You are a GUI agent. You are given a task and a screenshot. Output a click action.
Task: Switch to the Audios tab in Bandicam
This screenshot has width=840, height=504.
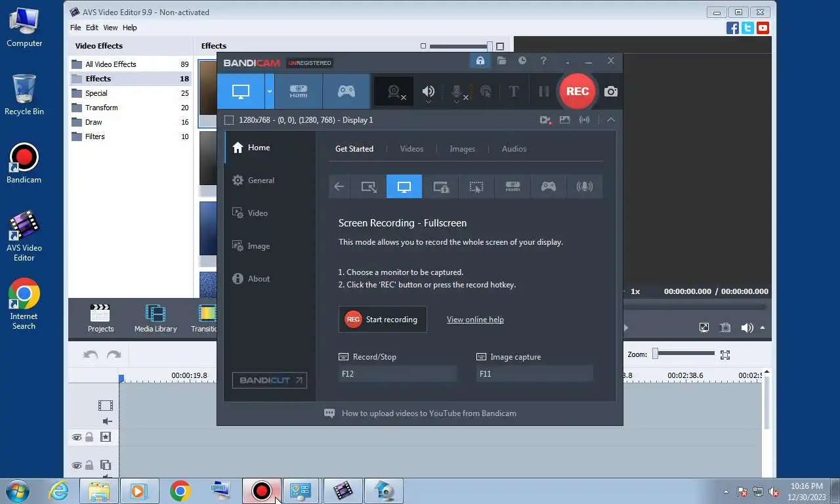point(514,149)
